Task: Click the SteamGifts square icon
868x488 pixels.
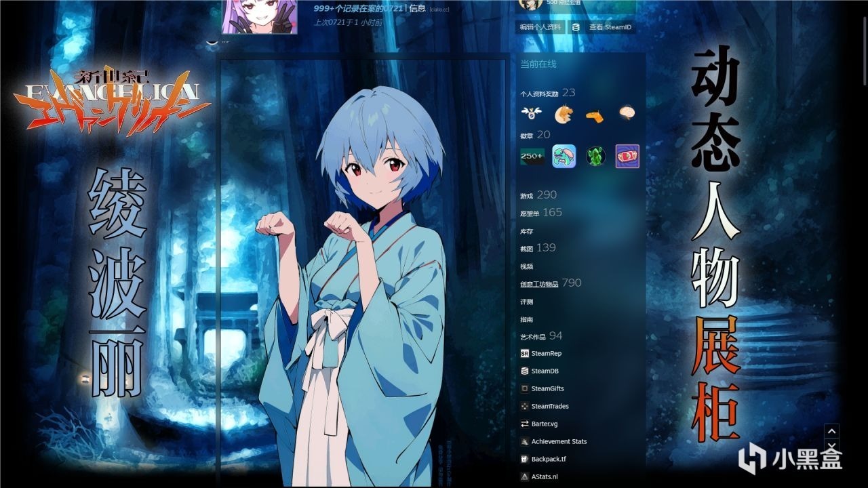Action: [x=525, y=388]
